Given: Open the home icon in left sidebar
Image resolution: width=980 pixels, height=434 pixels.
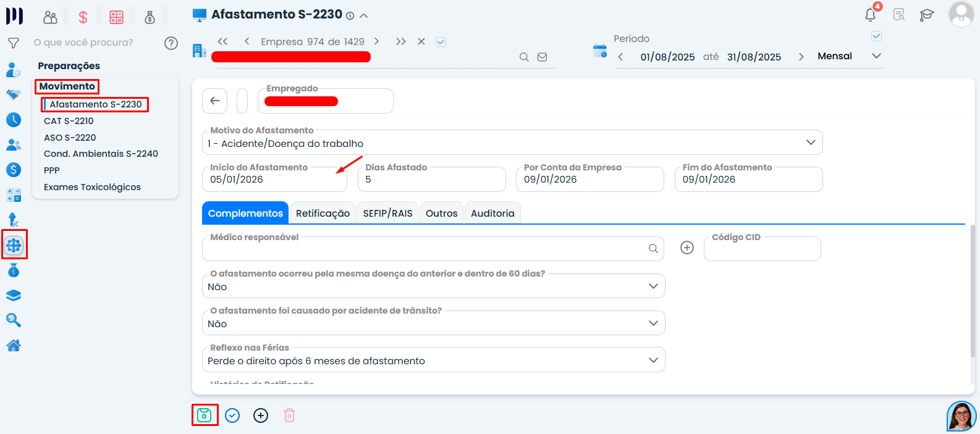Looking at the screenshot, I should 14,345.
